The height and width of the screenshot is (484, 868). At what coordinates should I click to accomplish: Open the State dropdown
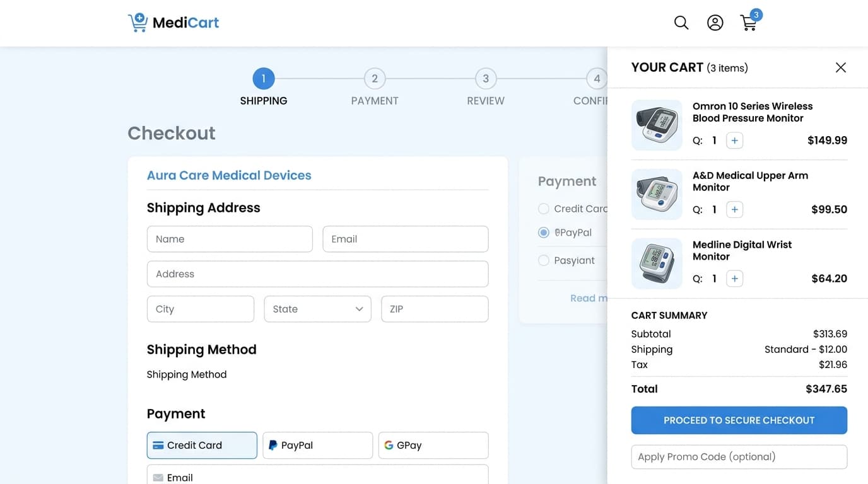317,309
